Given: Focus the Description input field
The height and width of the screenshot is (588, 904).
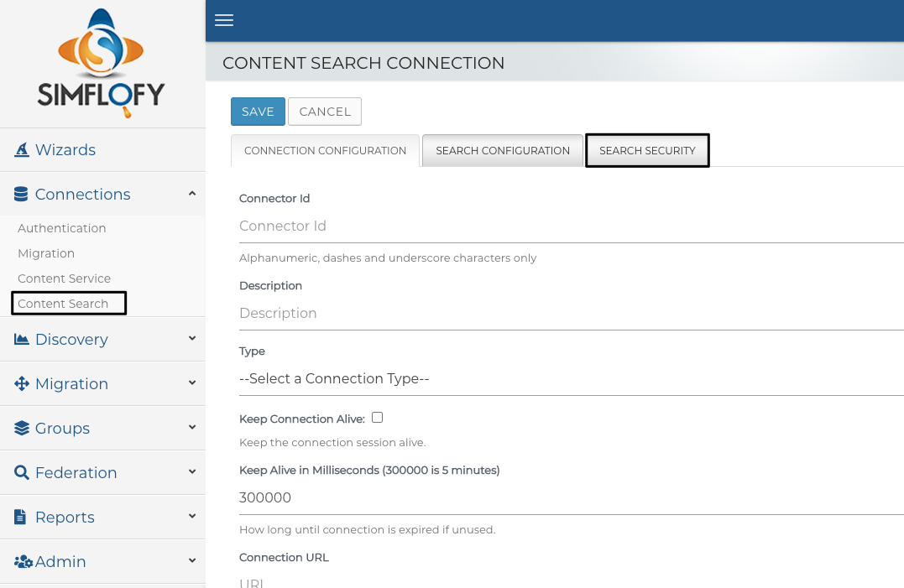Looking at the screenshot, I should point(572,314).
